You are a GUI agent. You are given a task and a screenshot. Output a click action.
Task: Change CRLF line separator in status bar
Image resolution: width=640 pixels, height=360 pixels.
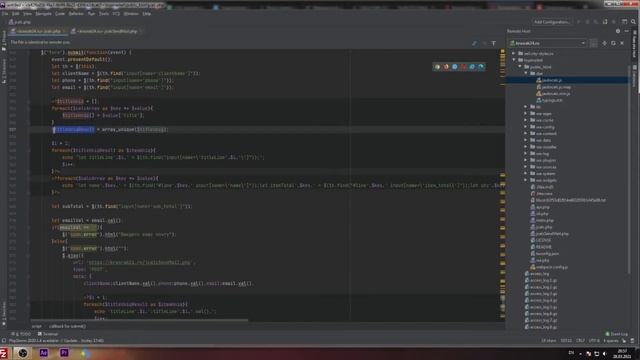tap(580, 340)
